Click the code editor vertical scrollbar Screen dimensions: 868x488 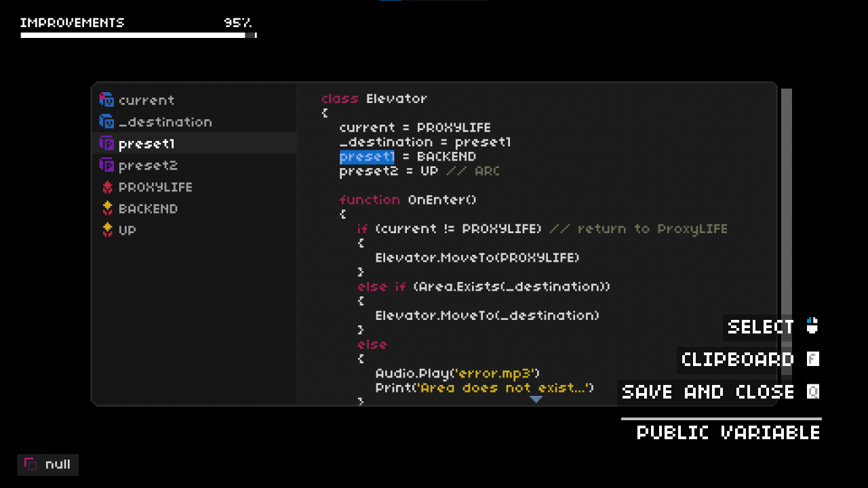click(x=786, y=203)
